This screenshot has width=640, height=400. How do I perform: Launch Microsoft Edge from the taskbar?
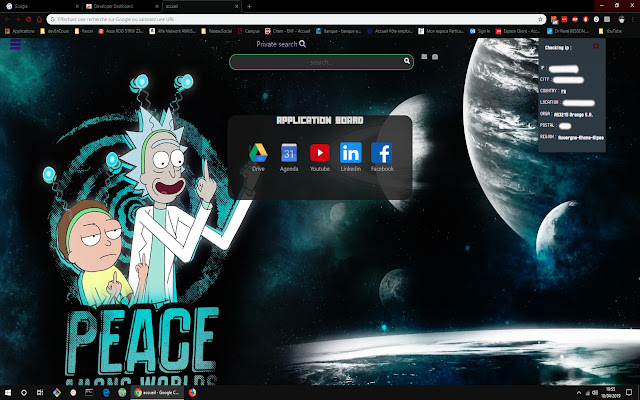click(106, 393)
